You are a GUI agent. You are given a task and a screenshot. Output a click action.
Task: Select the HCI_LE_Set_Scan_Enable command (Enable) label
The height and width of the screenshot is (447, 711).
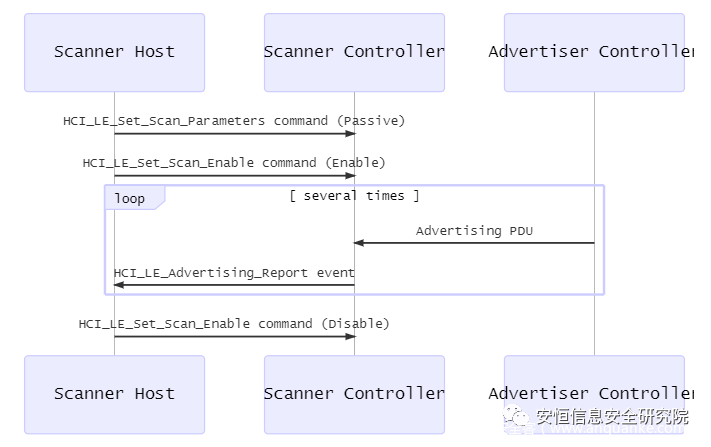coord(234,163)
